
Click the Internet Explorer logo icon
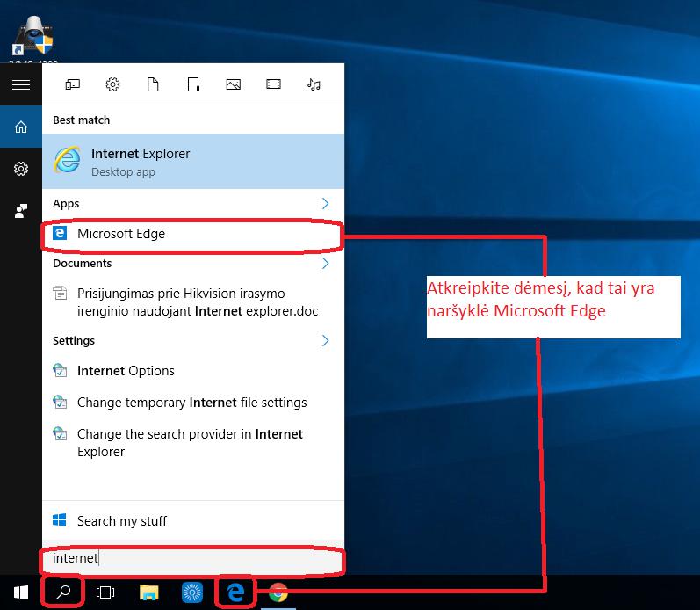(x=68, y=160)
